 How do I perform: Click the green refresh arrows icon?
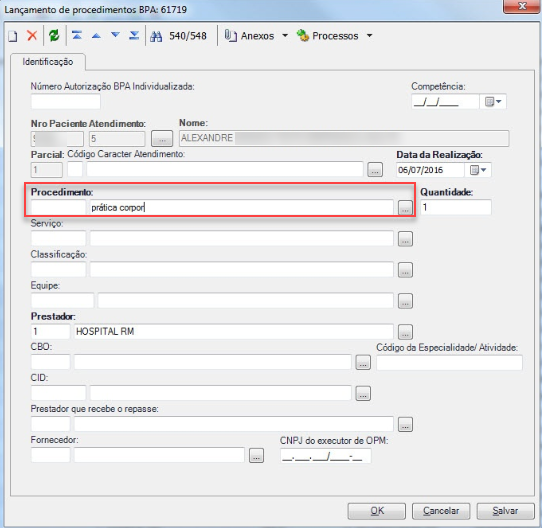54,36
